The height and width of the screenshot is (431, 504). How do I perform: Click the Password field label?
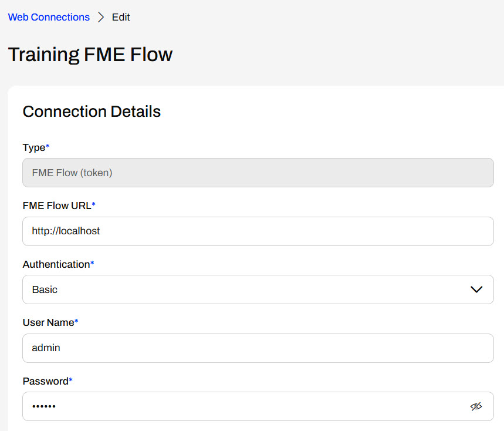45,381
